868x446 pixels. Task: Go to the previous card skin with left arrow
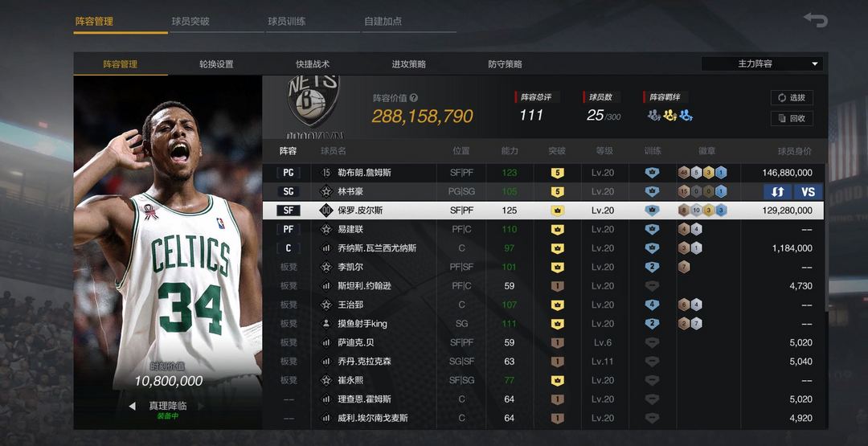pos(132,406)
